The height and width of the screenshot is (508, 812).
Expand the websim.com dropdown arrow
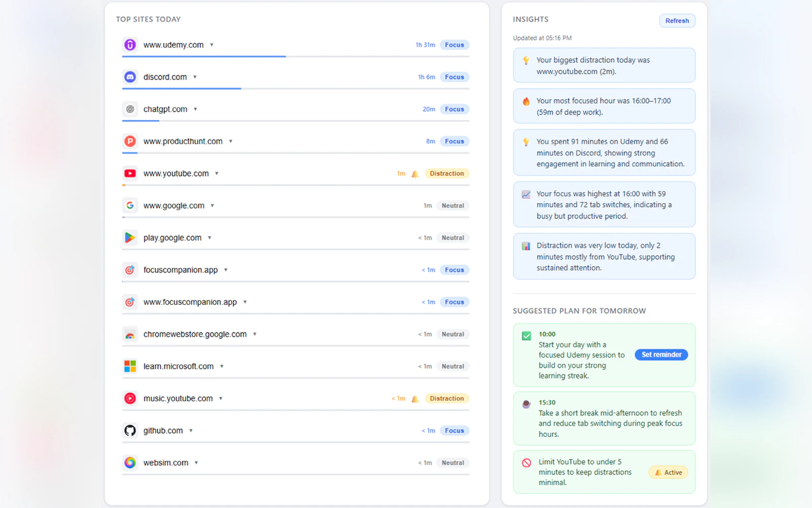[196, 462]
